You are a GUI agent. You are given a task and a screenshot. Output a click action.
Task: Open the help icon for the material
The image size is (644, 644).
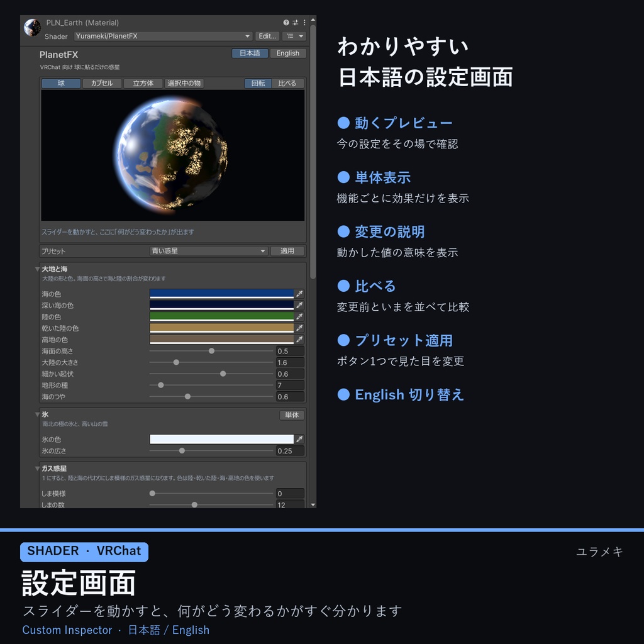click(x=286, y=23)
